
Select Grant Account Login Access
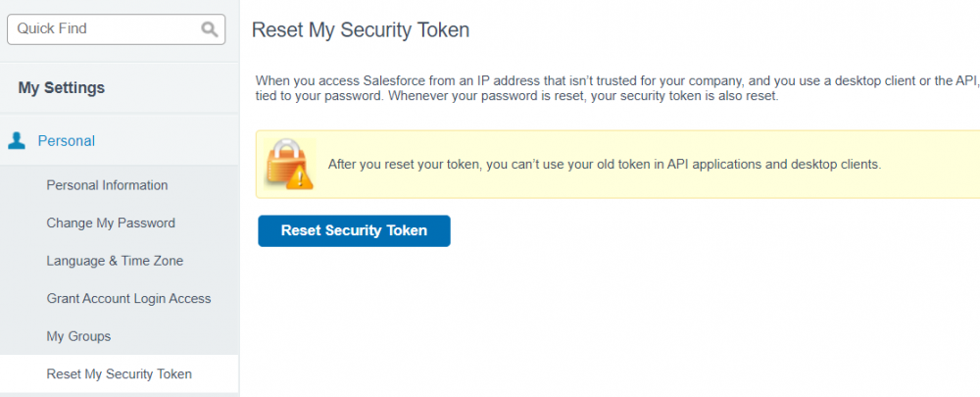pyautogui.click(x=128, y=298)
